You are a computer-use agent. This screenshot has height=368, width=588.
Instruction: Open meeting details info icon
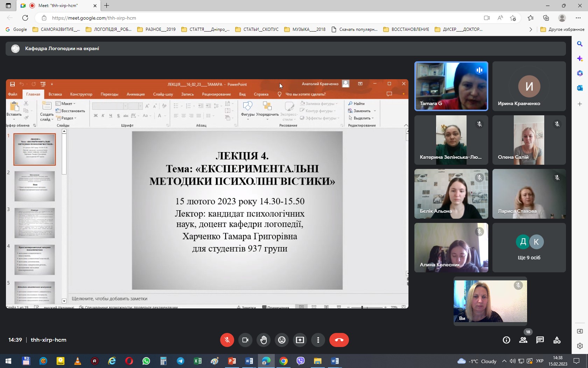[x=506, y=340]
